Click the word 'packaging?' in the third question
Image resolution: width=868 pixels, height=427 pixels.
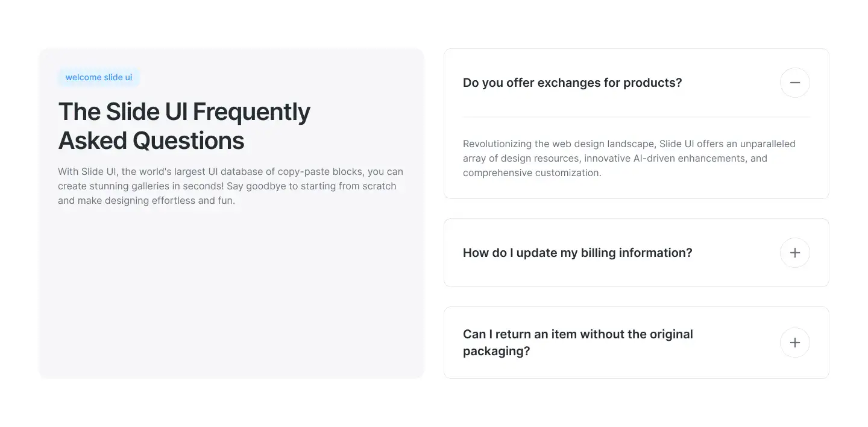pyautogui.click(x=496, y=351)
